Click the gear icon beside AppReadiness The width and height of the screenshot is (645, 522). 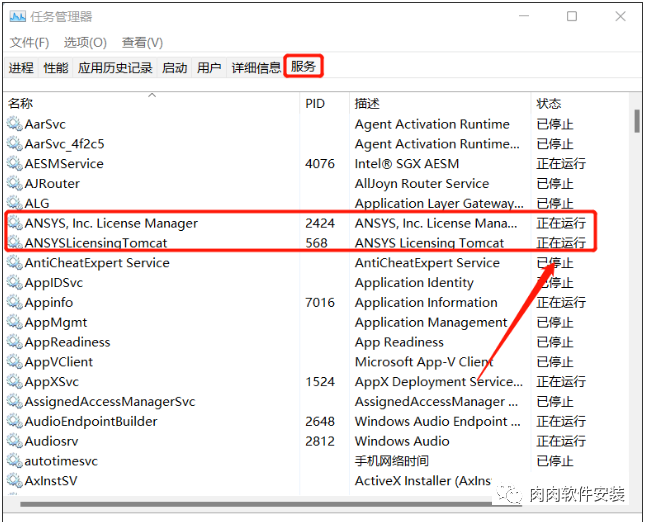pyautogui.click(x=14, y=341)
